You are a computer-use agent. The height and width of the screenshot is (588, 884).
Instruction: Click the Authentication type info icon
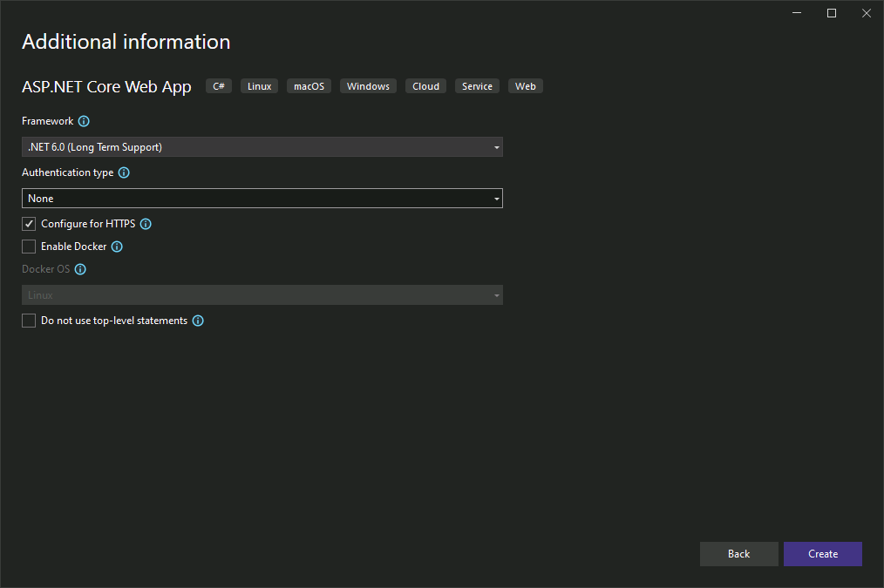(124, 172)
